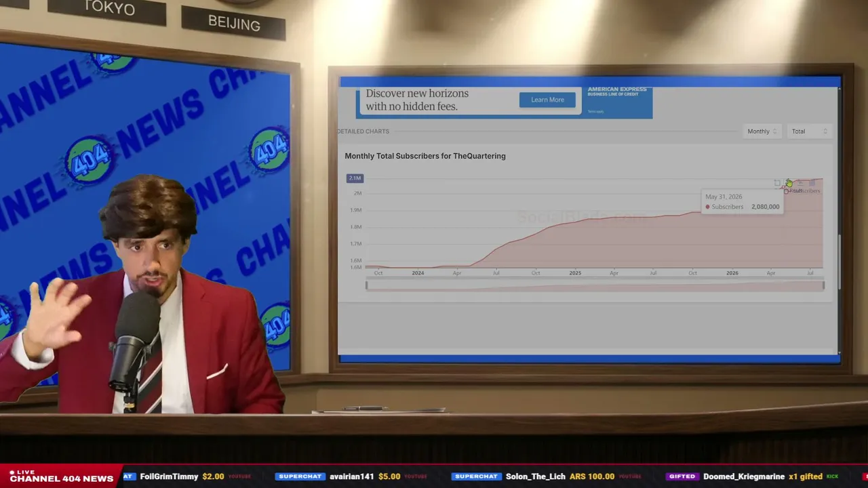
Task: Click the 2024 x-axis label
Action: click(x=418, y=273)
